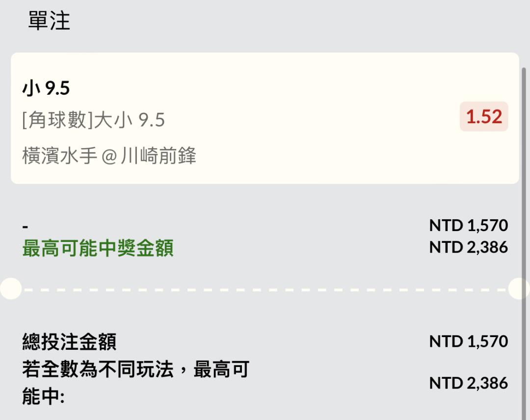Tap the 川崎前鋒 team name
Image resolution: width=530 pixels, height=420 pixels.
coord(158,156)
